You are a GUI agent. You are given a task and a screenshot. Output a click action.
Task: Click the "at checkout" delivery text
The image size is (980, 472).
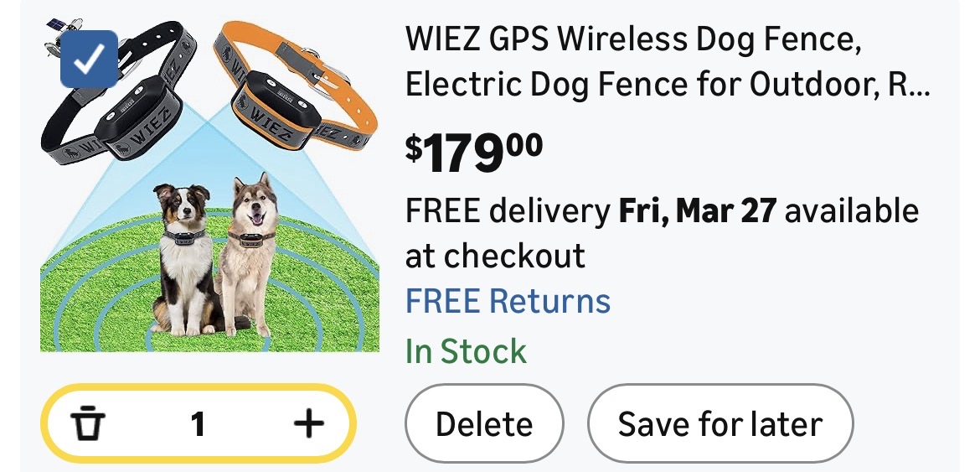click(495, 256)
